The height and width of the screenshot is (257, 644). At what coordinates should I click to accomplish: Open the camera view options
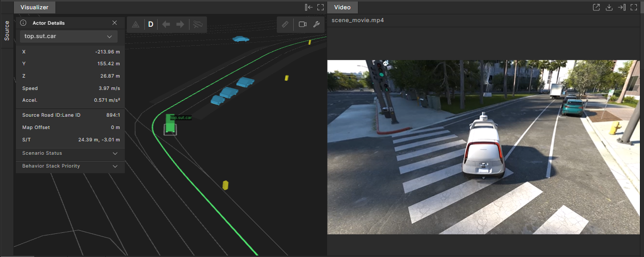coord(302,24)
